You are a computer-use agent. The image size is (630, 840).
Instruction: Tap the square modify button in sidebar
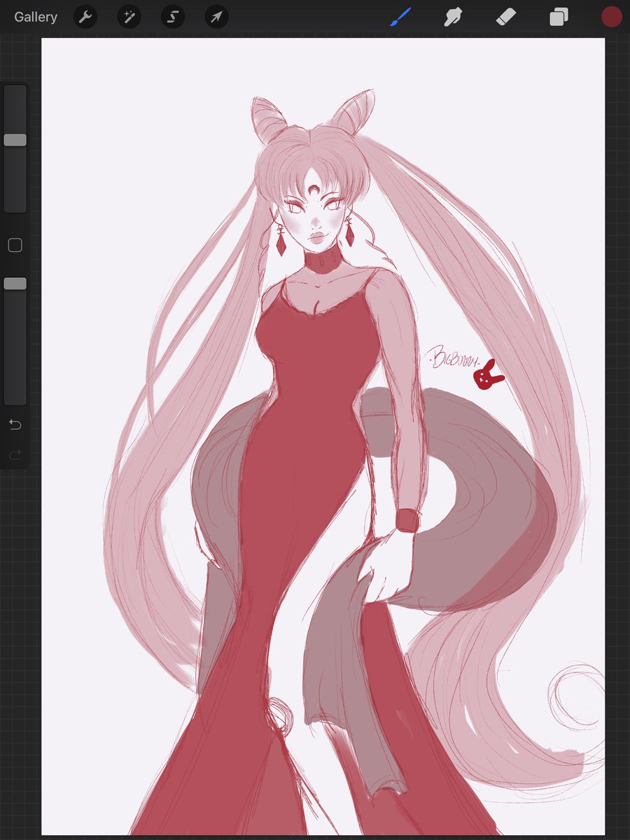point(15,245)
